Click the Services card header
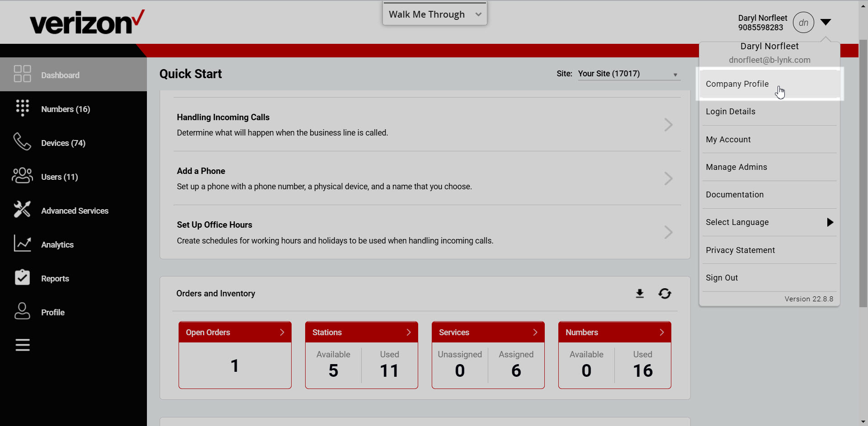 pos(488,332)
